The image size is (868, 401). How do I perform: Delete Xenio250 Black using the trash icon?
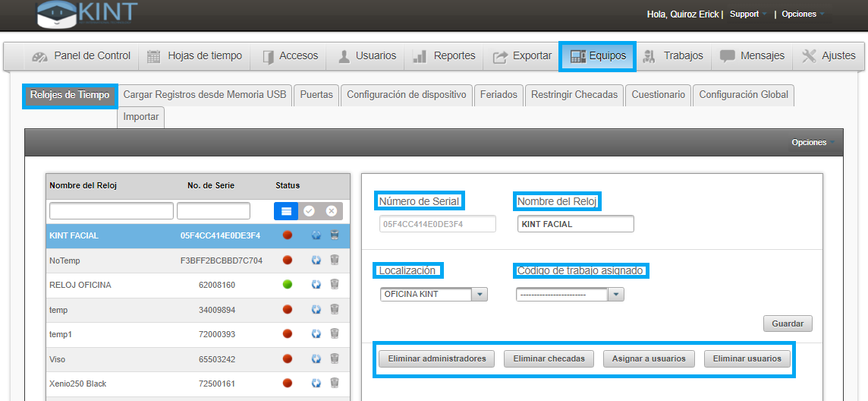(335, 383)
